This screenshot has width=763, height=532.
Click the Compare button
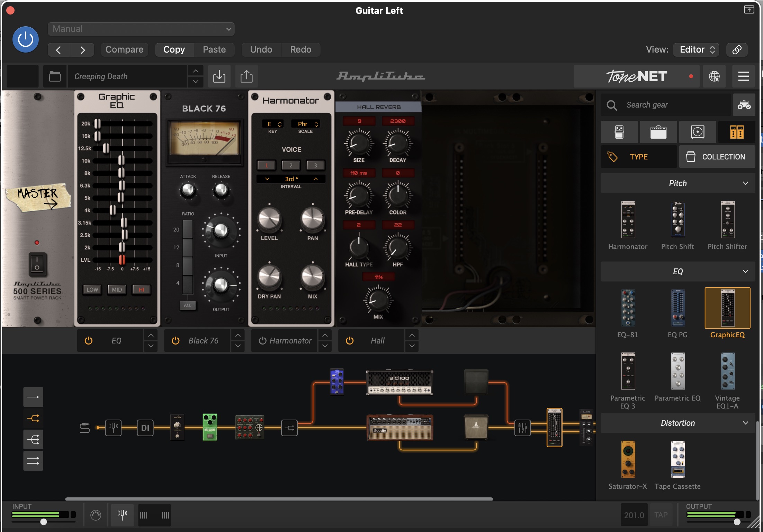(x=124, y=50)
